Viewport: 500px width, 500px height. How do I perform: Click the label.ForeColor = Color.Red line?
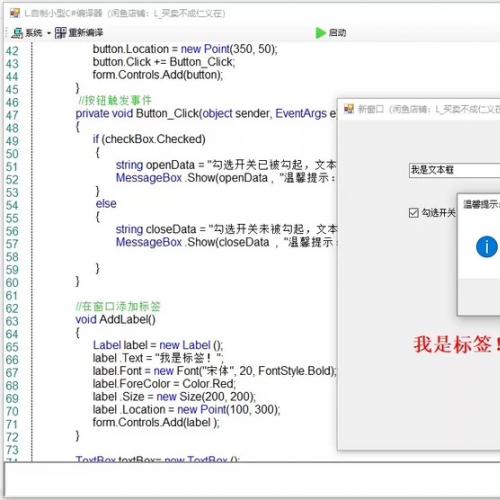click(x=164, y=384)
